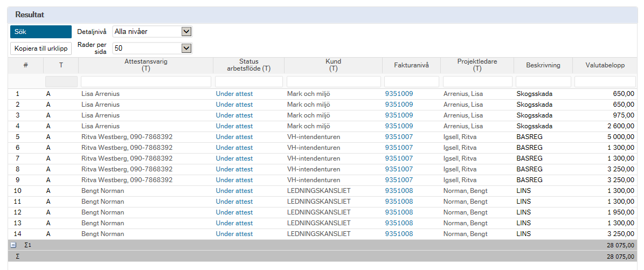Click VH-intendenturen in row 8
The height and width of the screenshot is (270, 644).
tap(313, 169)
